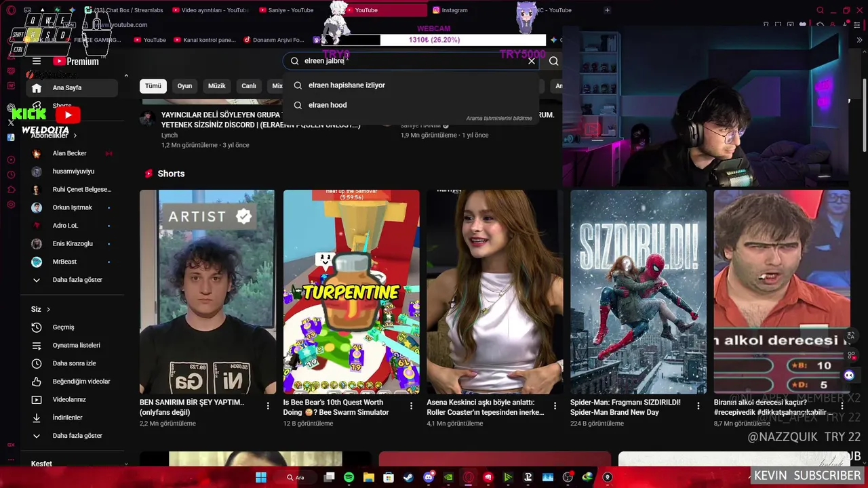Click the Shorts section header

(165, 174)
